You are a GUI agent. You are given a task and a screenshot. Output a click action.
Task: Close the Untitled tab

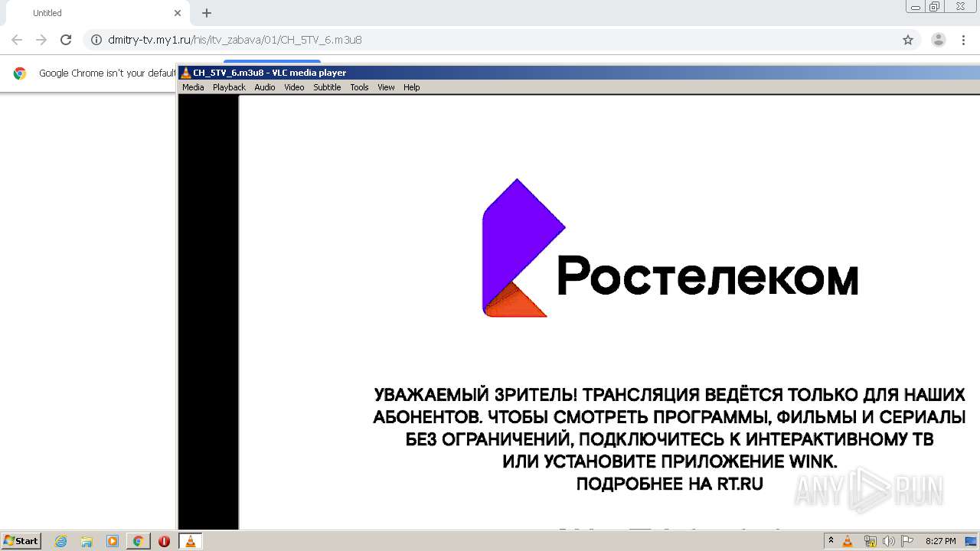pyautogui.click(x=178, y=13)
